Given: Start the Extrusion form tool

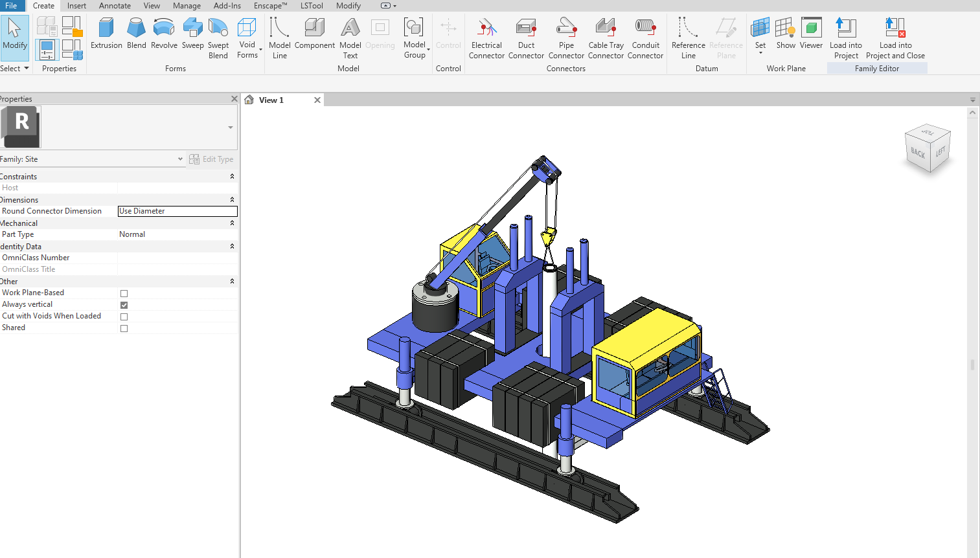Looking at the screenshot, I should 106,34.
